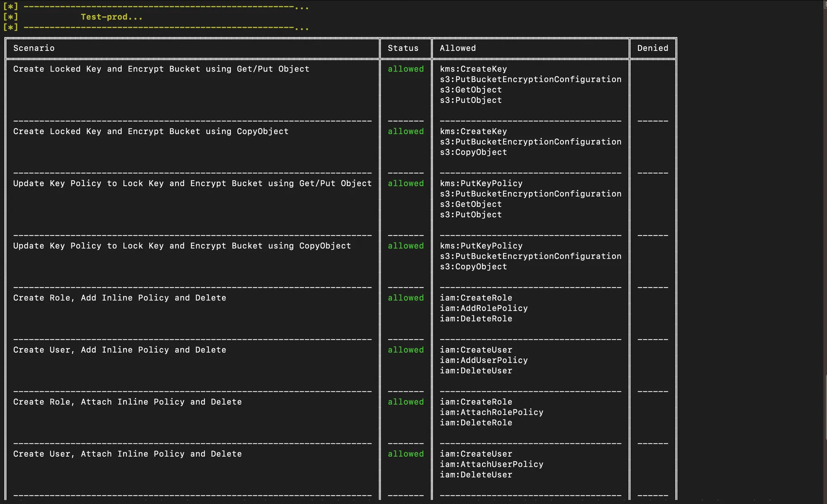Click 'Create User, Add Inline Policy and Delete' scenario
Screen dimensions: 827x504
[120, 350]
